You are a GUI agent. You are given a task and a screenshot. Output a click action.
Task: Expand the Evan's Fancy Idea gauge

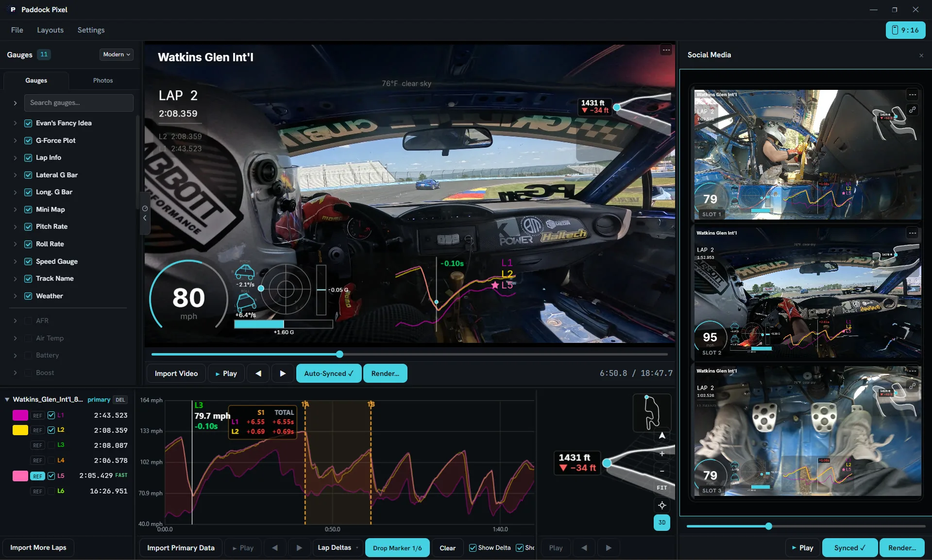tap(15, 123)
